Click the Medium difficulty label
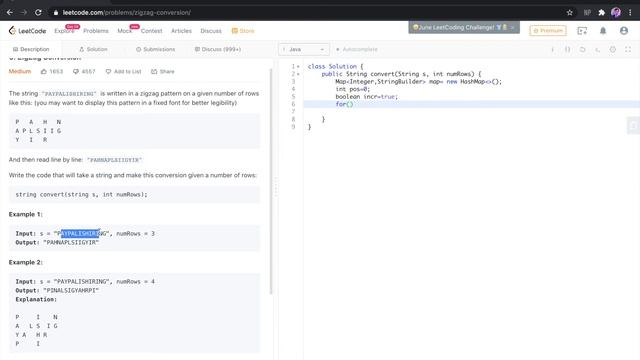This screenshot has height=360, width=640. (x=20, y=71)
